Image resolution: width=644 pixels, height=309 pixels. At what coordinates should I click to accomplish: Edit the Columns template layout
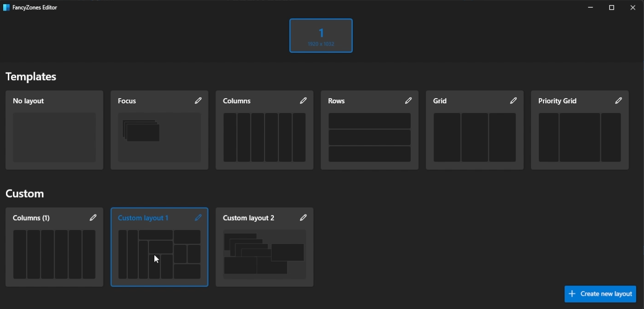pos(303,101)
